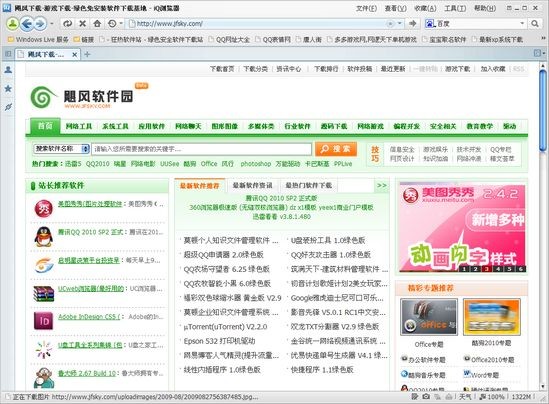Viewport: 549px width, 404px height.
Task: Click the tab list icon at far right of tab bar
Action: click(537, 53)
